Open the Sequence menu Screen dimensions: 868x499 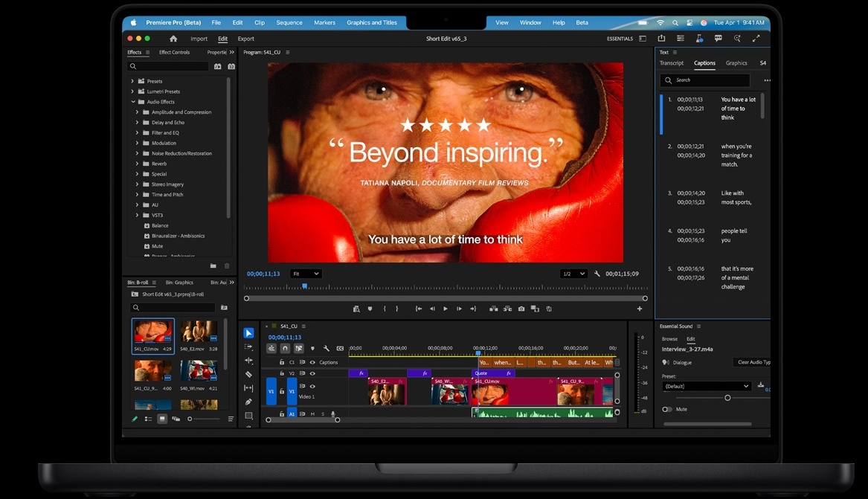point(289,23)
